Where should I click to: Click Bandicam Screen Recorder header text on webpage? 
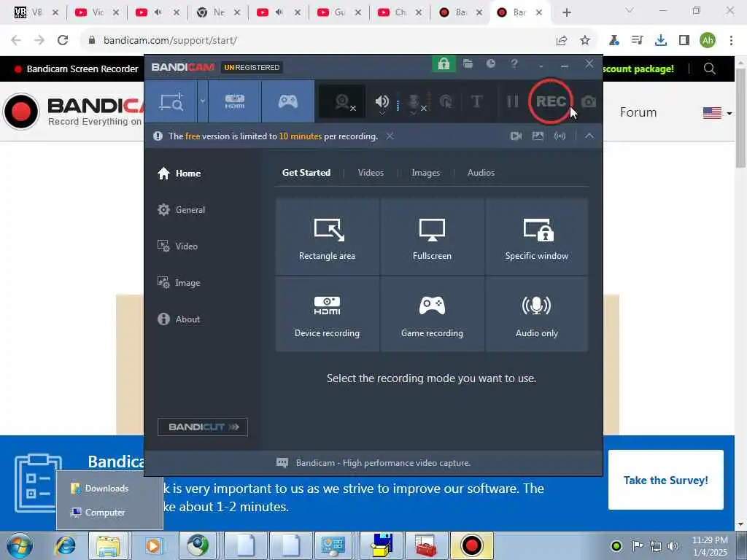click(82, 69)
